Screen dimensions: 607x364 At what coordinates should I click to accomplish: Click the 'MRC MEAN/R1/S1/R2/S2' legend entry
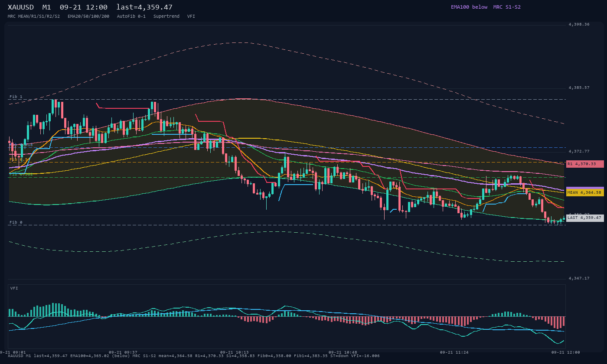34,16
